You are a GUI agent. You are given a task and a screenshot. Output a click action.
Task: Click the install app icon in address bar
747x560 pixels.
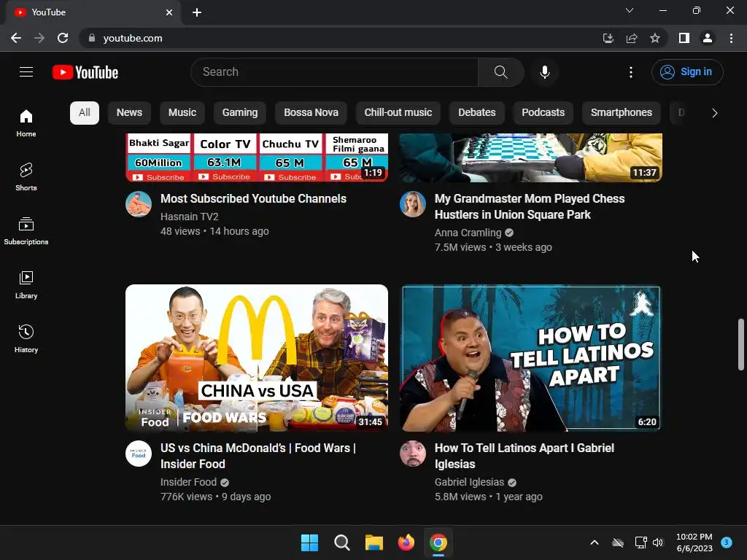(x=608, y=38)
